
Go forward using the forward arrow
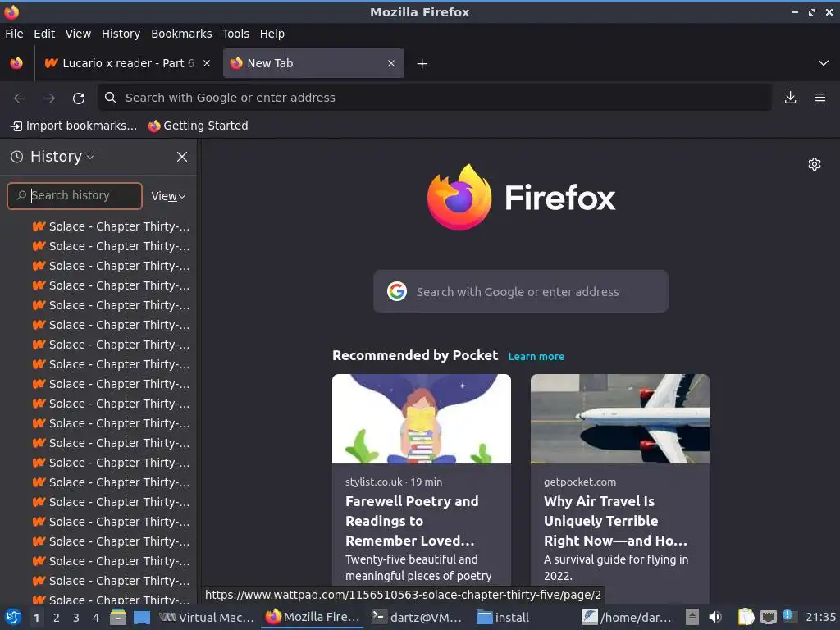49,98
